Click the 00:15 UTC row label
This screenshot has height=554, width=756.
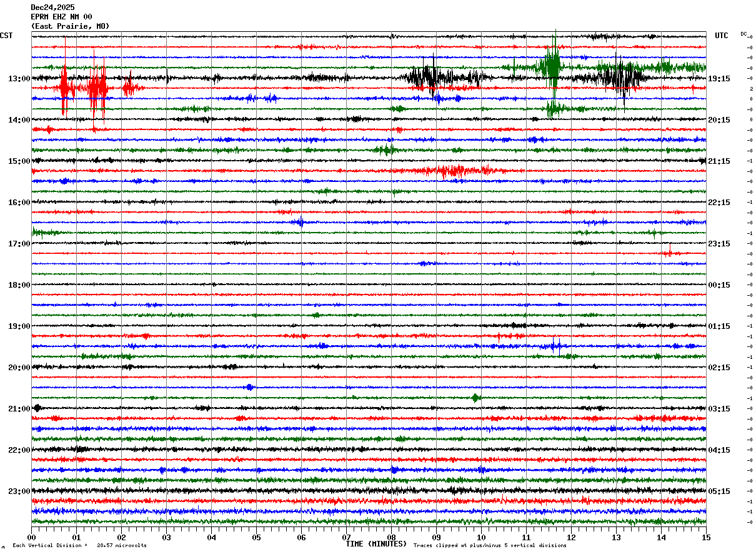point(719,285)
